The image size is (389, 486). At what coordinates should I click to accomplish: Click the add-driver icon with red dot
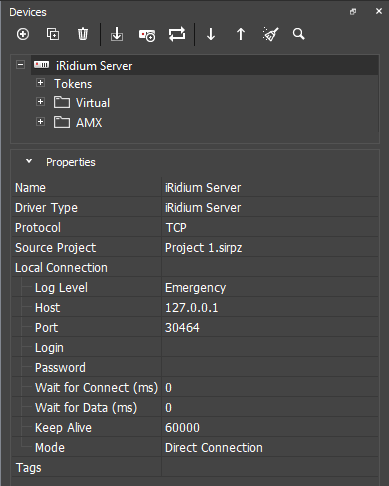click(147, 35)
